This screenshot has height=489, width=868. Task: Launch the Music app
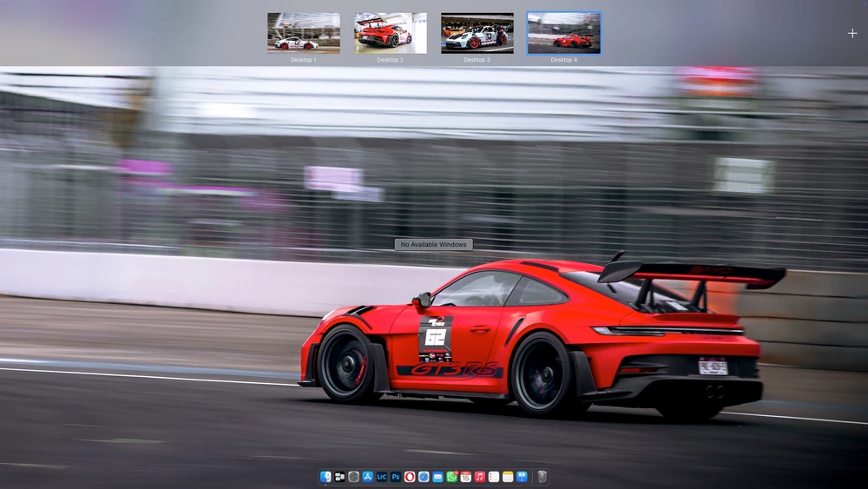pyautogui.click(x=479, y=477)
